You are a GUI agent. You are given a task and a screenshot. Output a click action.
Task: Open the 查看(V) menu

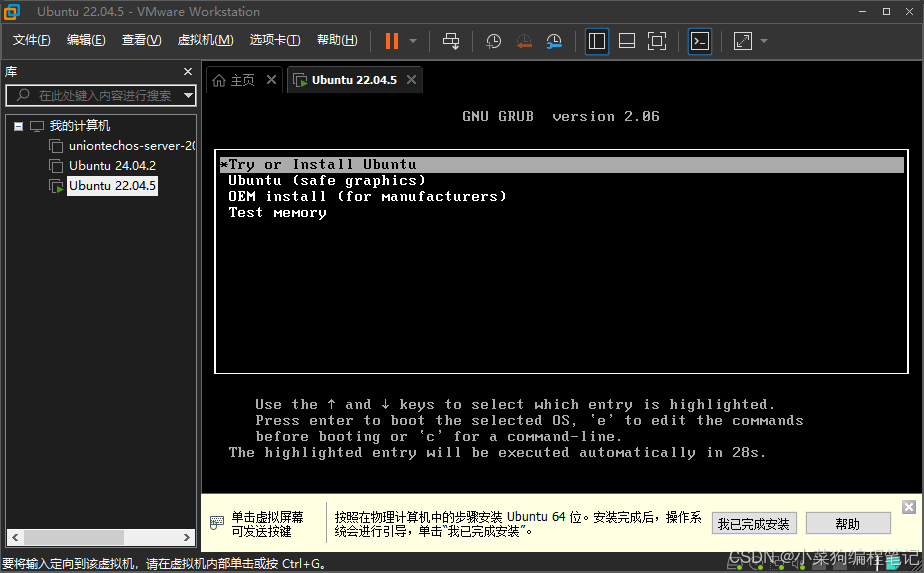141,40
